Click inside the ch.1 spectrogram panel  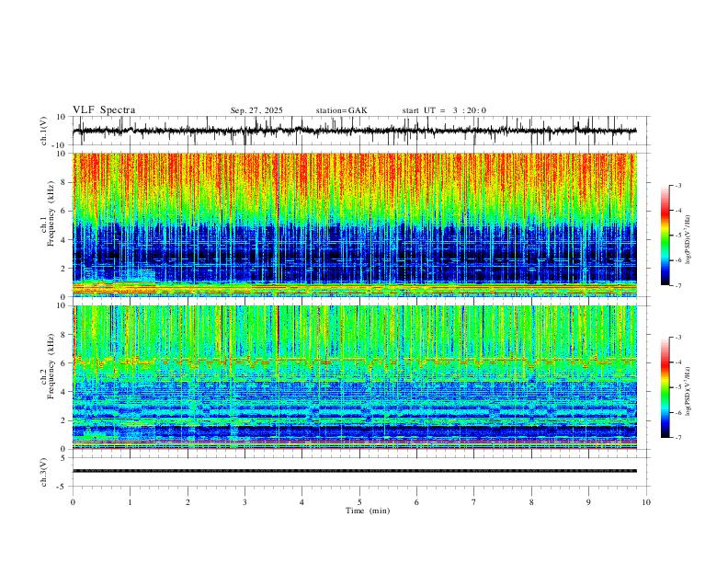click(x=355, y=224)
